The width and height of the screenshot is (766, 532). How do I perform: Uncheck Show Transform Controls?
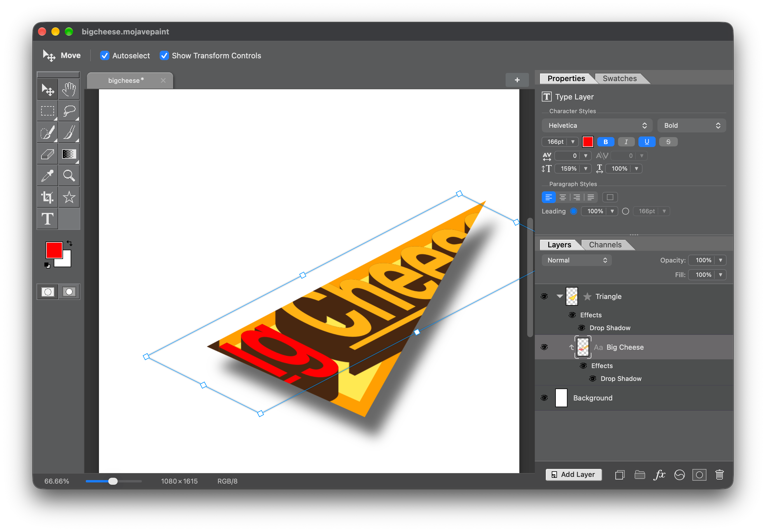click(164, 56)
